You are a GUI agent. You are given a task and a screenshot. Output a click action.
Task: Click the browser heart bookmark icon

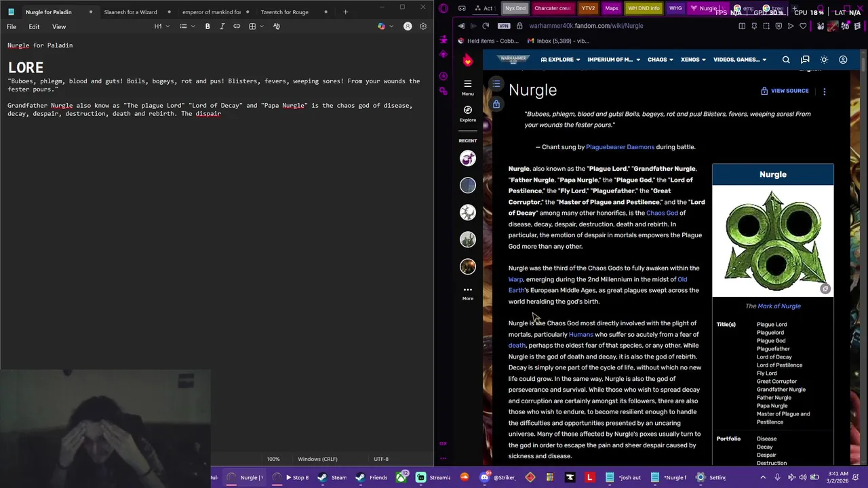point(803,26)
